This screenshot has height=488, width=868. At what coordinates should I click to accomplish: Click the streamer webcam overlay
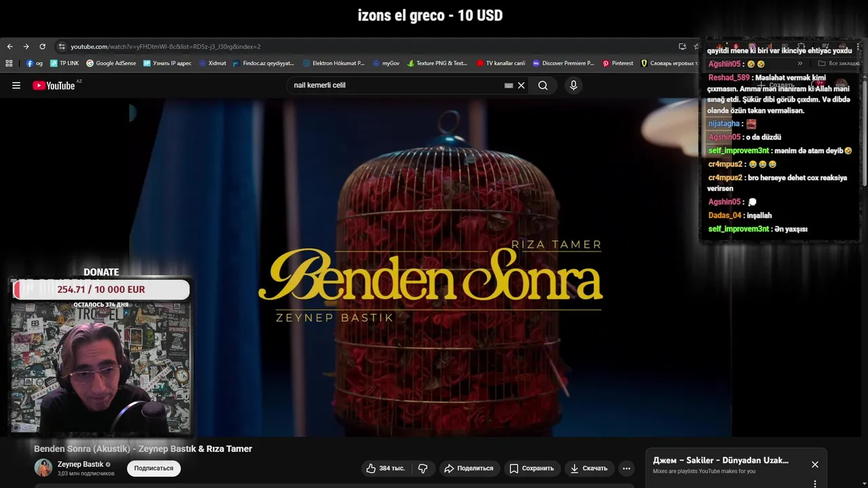click(x=101, y=367)
